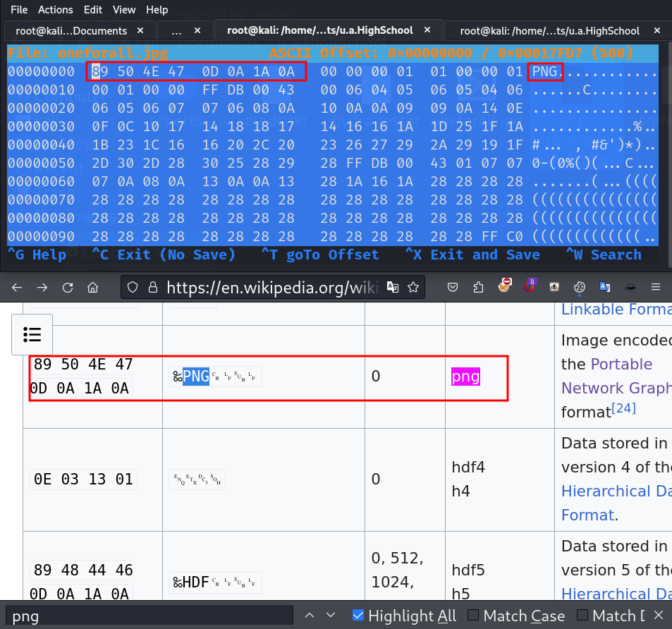Enable the checkbox right of Match Case
Viewport: 672px width, 629px height.
pyautogui.click(x=582, y=616)
